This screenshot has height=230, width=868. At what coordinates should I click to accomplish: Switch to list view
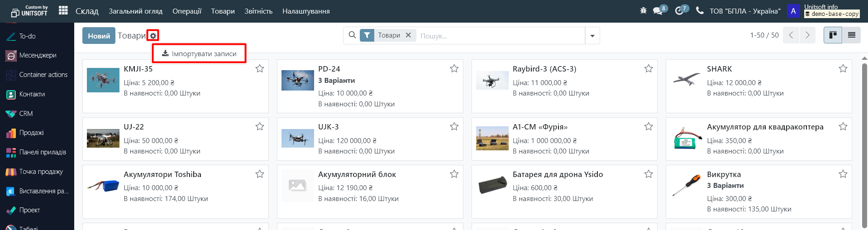(x=851, y=35)
